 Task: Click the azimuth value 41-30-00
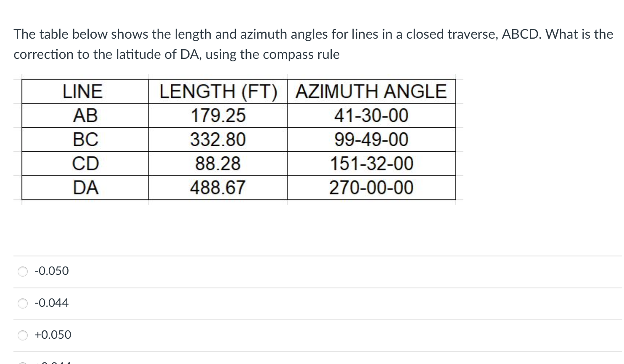click(372, 116)
